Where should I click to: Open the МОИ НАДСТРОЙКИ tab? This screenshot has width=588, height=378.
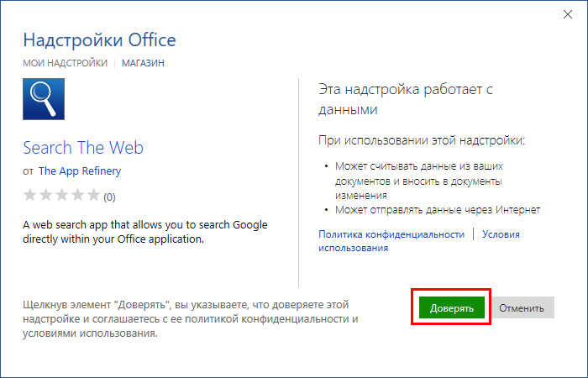(x=65, y=63)
